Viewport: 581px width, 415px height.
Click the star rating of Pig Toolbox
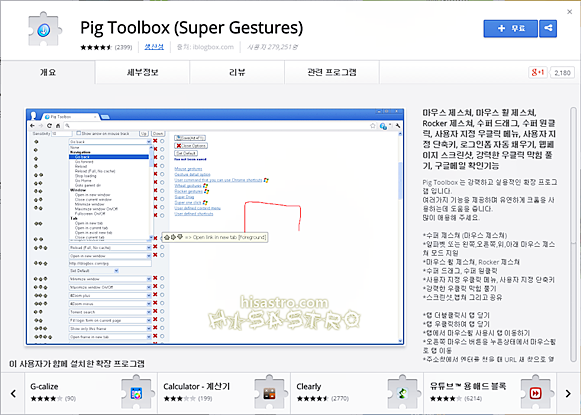[x=96, y=47]
